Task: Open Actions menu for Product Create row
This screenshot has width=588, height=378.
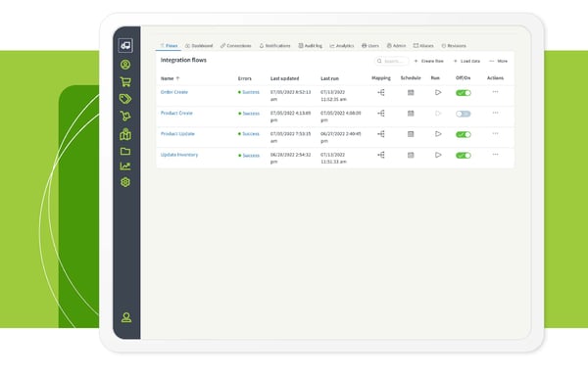Action: pos(495,113)
